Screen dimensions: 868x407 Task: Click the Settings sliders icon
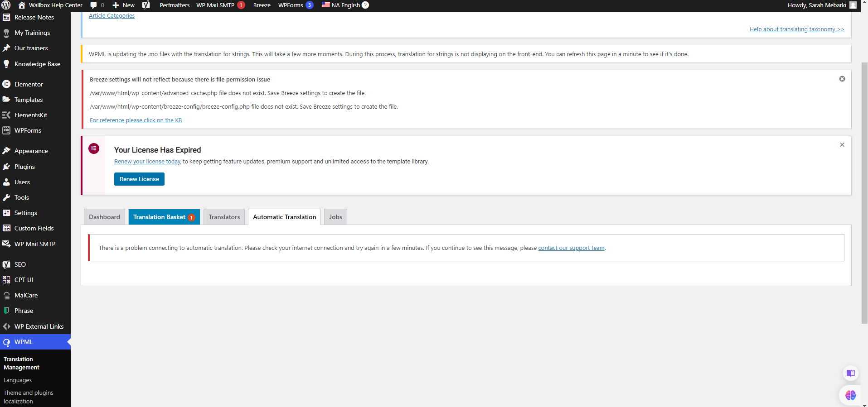click(6, 213)
